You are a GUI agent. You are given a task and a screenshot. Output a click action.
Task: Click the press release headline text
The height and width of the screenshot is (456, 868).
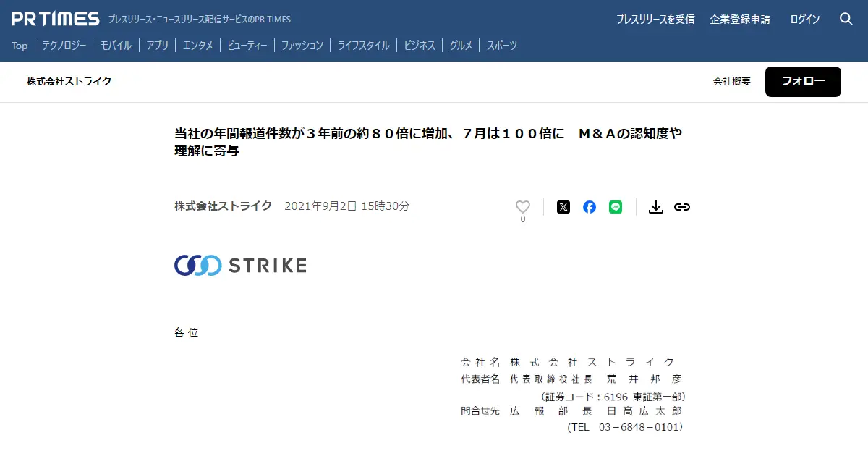click(x=428, y=143)
